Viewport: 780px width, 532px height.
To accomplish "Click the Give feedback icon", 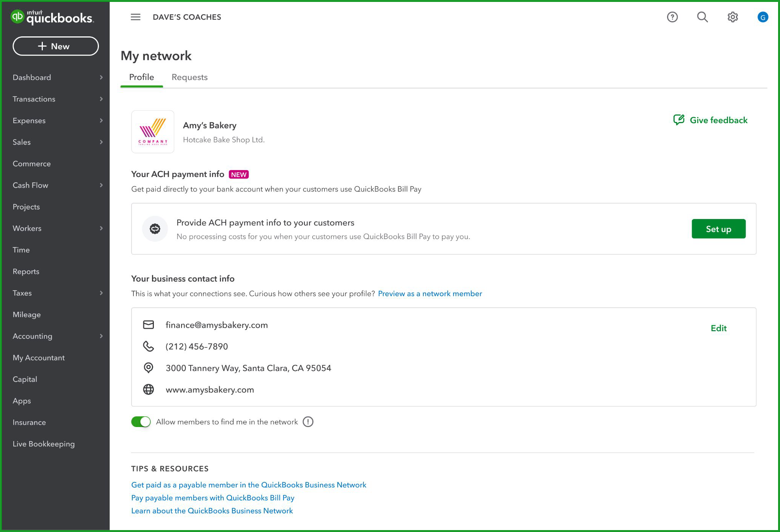I will (x=679, y=120).
